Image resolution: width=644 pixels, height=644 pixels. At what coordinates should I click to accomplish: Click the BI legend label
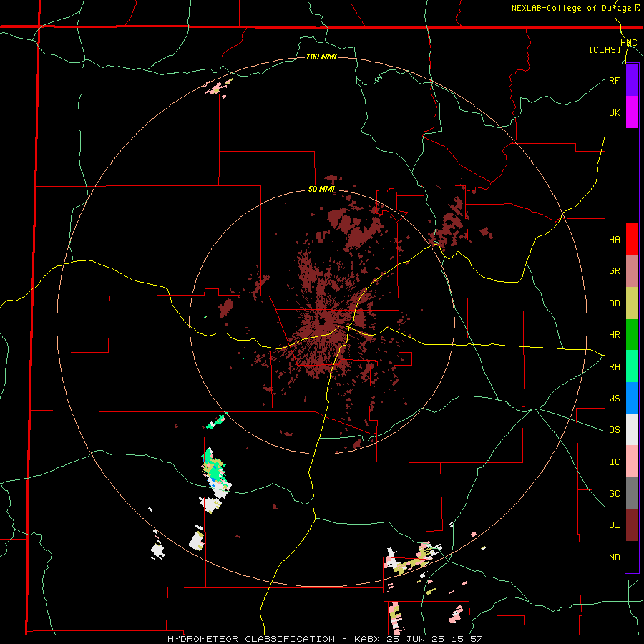(x=614, y=525)
